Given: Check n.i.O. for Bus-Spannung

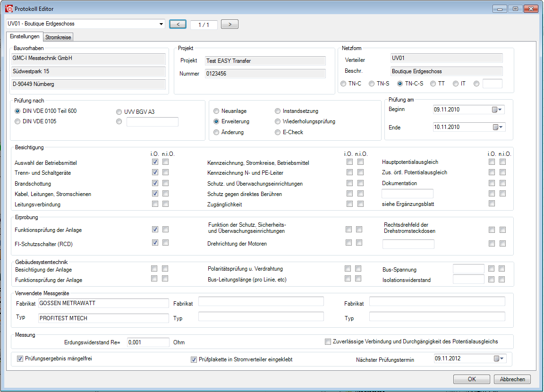Looking at the screenshot, I should coord(501,269).
